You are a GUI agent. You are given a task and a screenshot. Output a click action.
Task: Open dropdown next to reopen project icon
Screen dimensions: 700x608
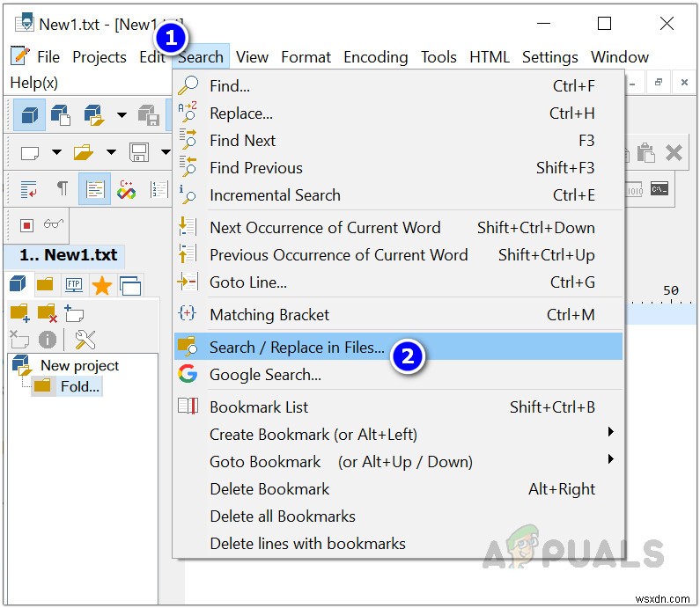coord(122,115)
